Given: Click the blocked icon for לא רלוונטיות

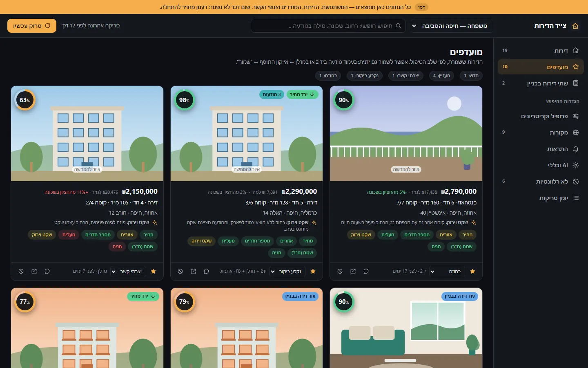Looking at the screenshot, I should coord(576,182).
